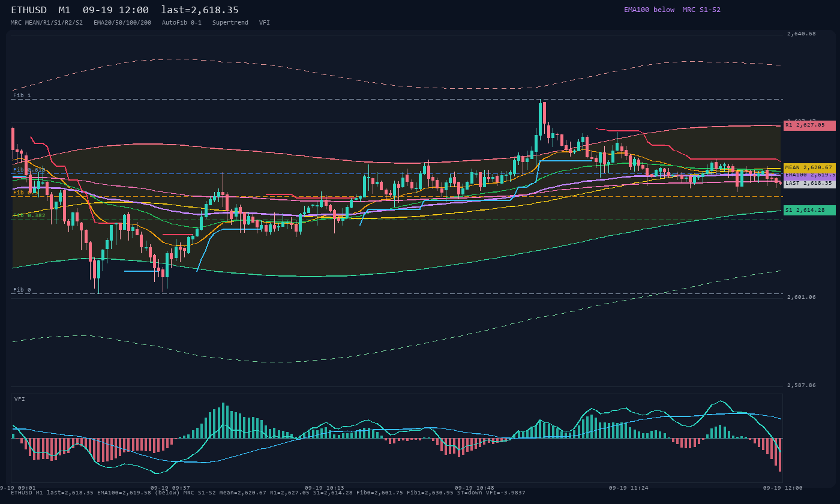This screenshot has width=840, height=504.
Task: Click the '09-19 10:13' time axis label
Action: point(324,488)
